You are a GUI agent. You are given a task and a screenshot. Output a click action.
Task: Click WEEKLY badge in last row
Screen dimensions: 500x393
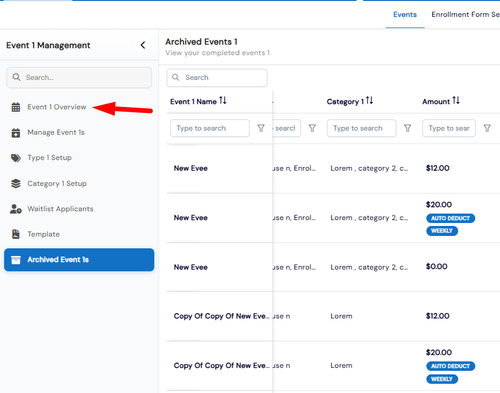click(442, 379)
